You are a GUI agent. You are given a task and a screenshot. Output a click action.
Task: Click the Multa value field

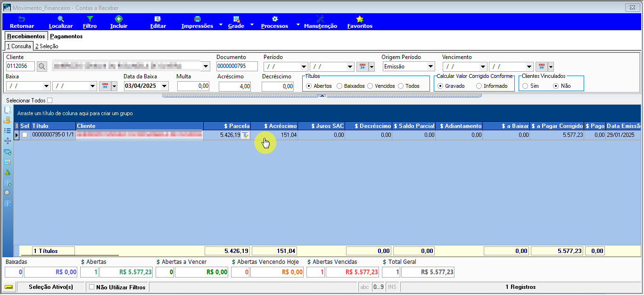click(x=193, y=86)
